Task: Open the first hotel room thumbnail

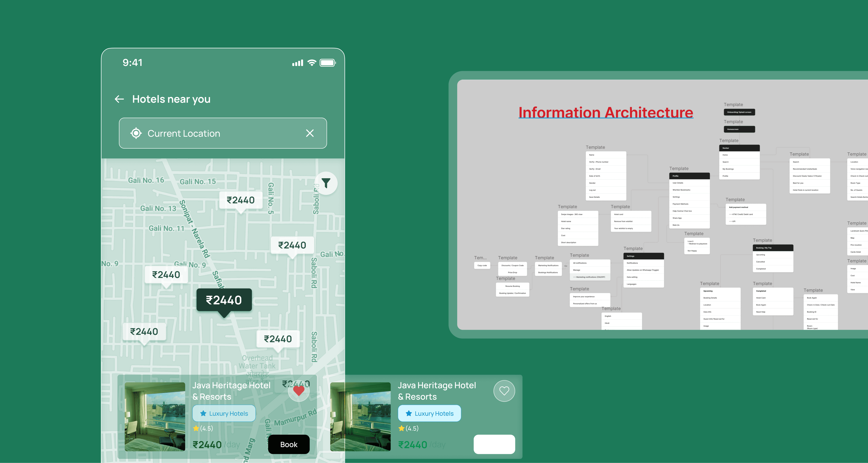Action: [x=155, y=417]
